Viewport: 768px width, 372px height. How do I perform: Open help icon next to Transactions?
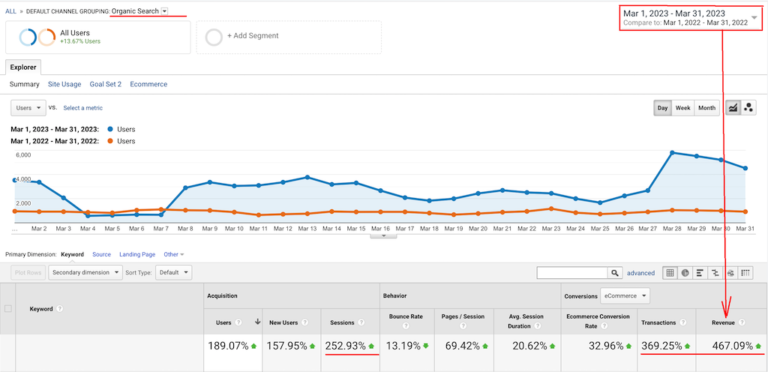coord(684,323)
